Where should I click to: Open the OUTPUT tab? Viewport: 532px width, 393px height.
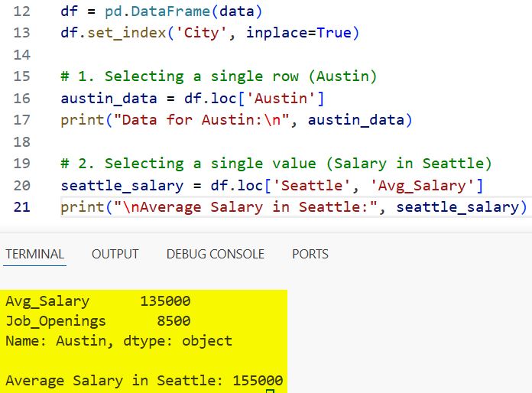coord(115,254)
